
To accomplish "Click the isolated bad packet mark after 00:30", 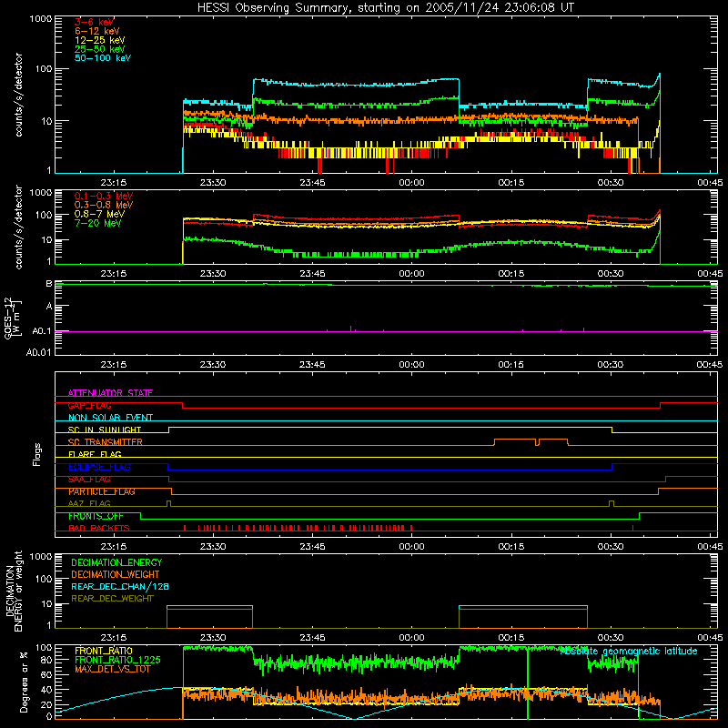I will click(x=632, y=528).
